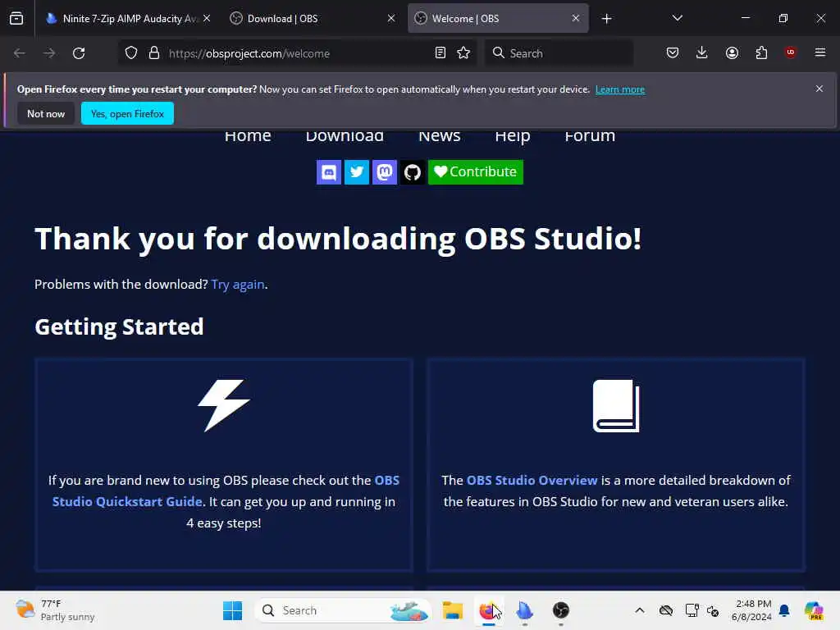Open the Ninite taskbar icon
Screen dimensions: 840x630
[524, 610]
